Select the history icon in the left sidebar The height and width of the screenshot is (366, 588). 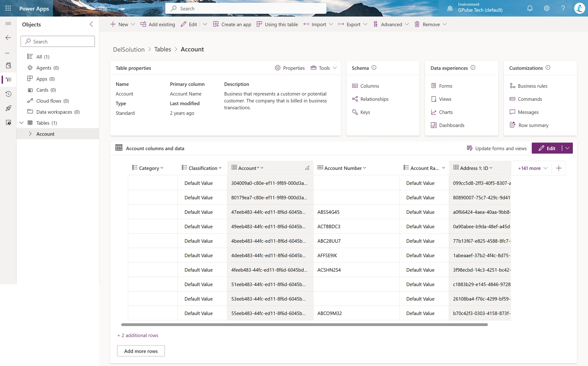[x=8, y=94]
